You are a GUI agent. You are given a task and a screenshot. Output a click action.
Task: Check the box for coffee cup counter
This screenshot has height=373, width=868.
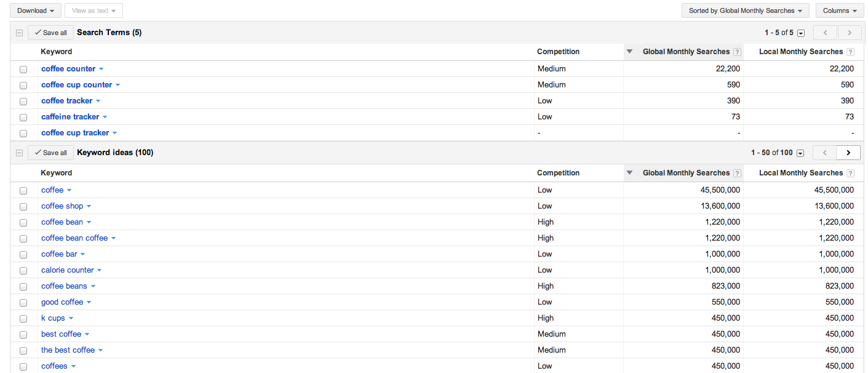click(x=23, y=86)
